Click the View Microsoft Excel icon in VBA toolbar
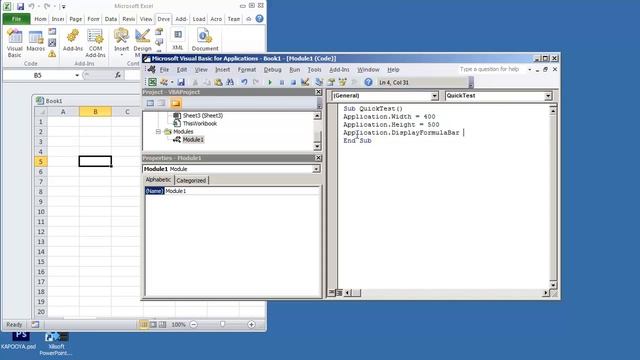This screenshot has width=640, height=360. click(x=152, y=82)
